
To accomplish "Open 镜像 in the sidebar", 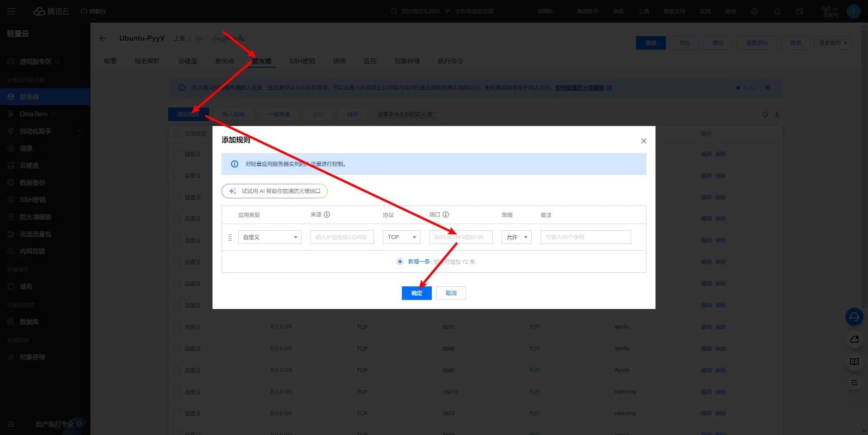I will point(26,148).
